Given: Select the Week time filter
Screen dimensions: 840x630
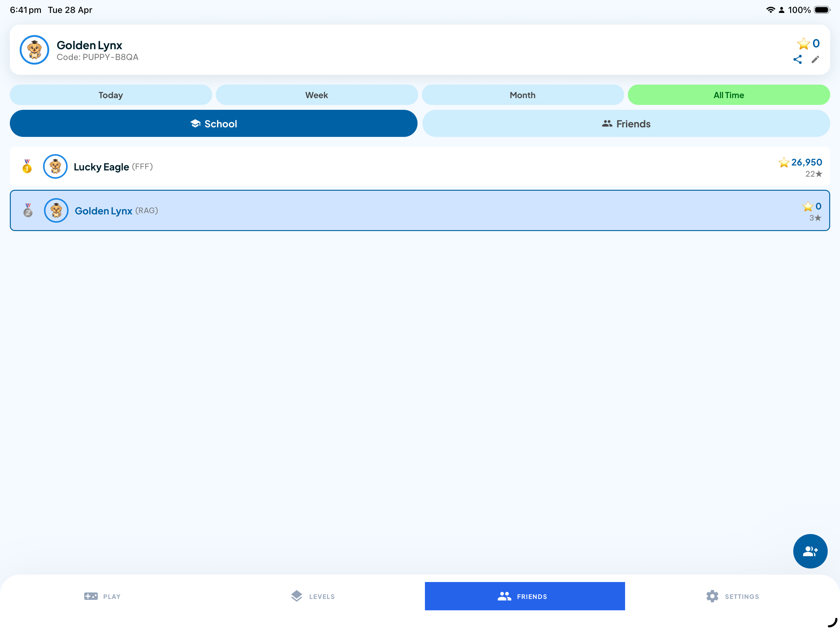Looking at the screenshot, I should [317, 95].
